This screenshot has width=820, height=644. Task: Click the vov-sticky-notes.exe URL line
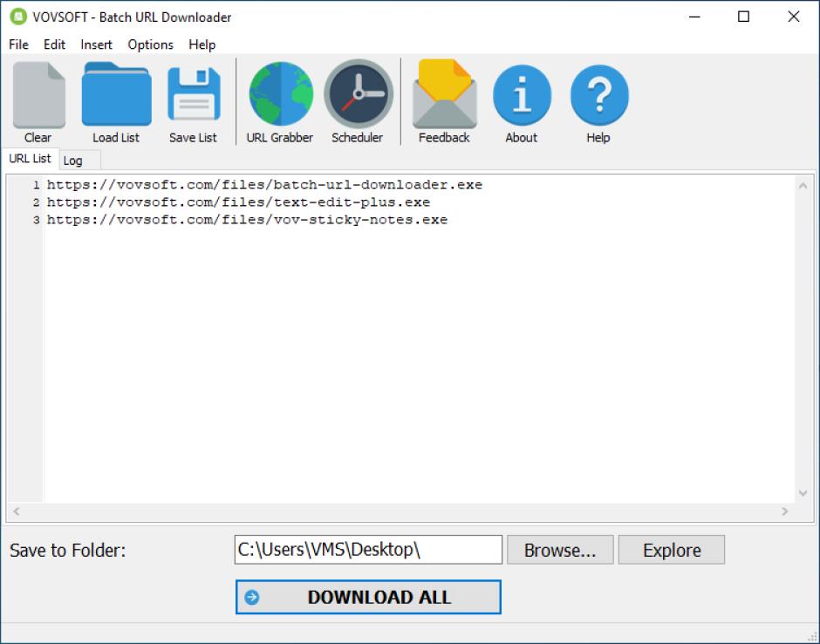(247, 220)
